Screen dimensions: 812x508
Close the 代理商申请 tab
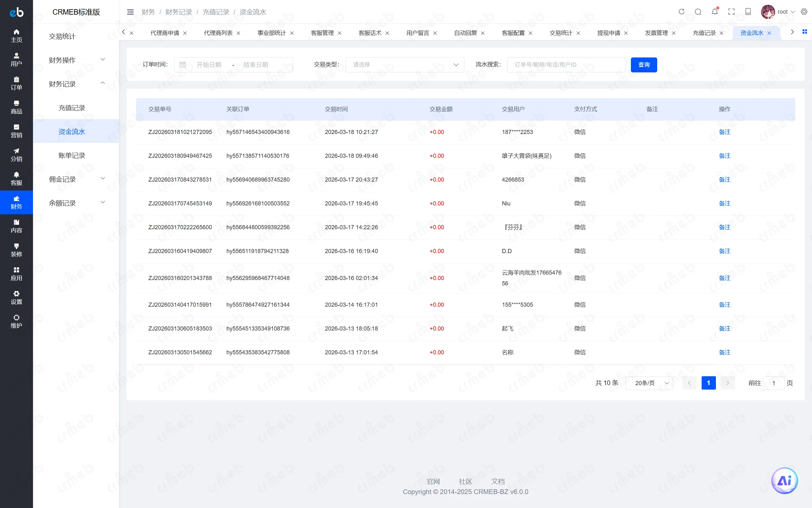tap(185, 33)
